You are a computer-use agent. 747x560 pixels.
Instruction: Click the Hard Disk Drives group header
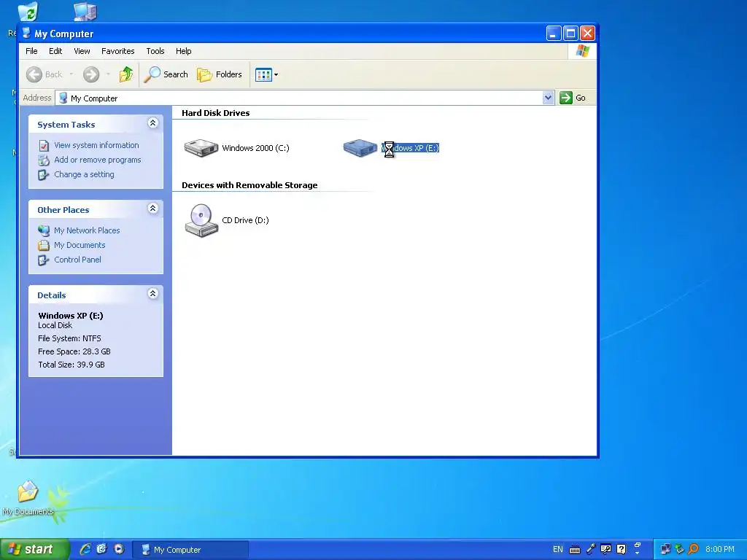(216, 113)
